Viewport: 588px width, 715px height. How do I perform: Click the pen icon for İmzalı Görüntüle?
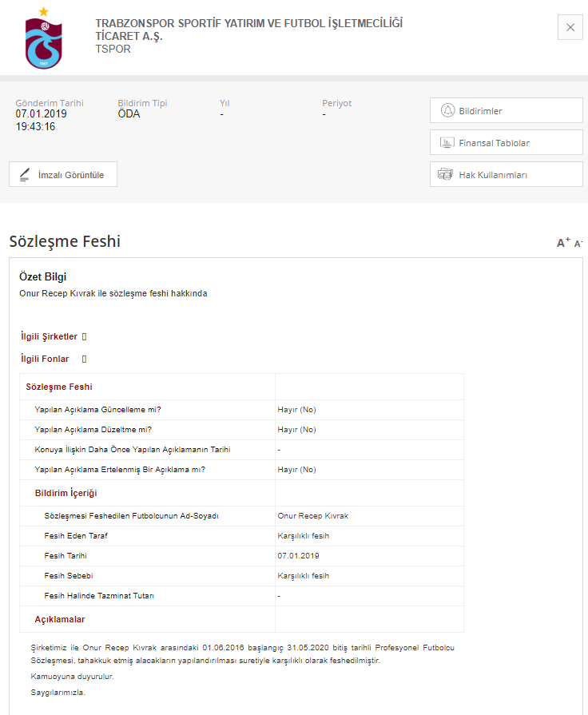click(25, 175)
